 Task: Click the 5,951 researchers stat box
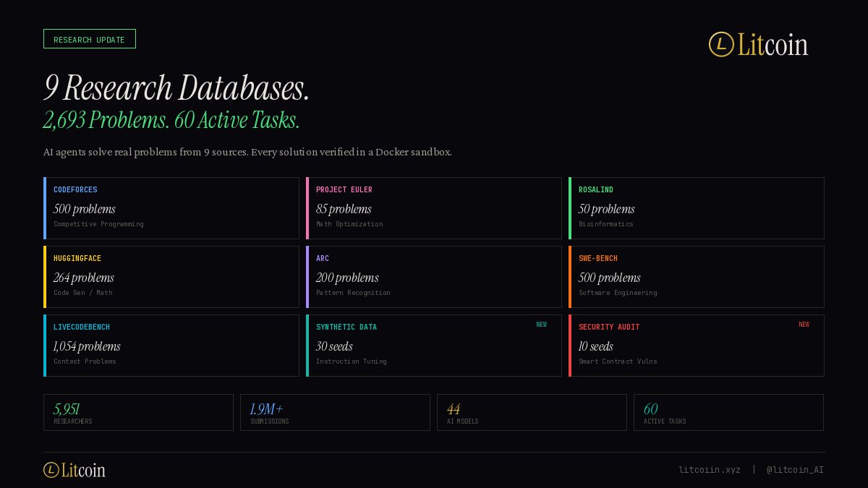[138, 412]
